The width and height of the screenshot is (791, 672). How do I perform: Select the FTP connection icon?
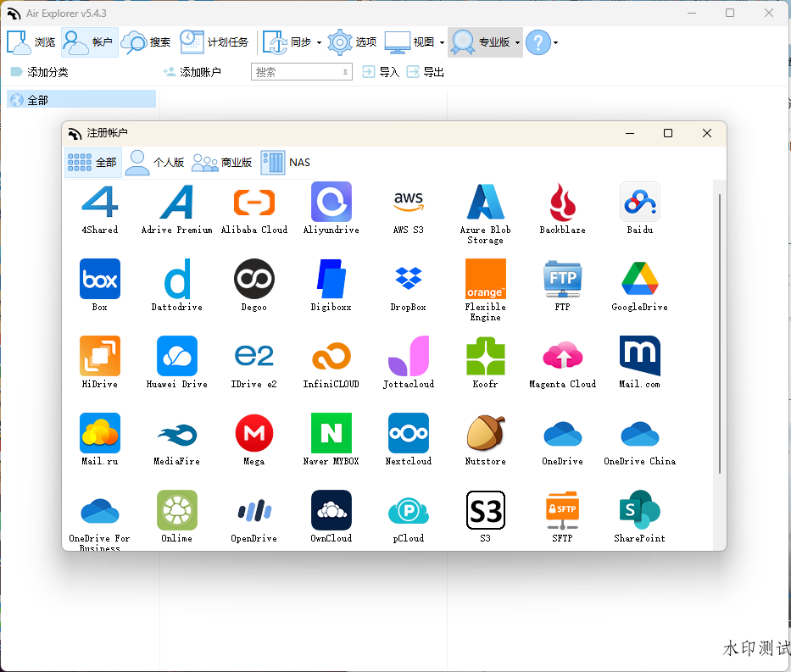point(562,279)
